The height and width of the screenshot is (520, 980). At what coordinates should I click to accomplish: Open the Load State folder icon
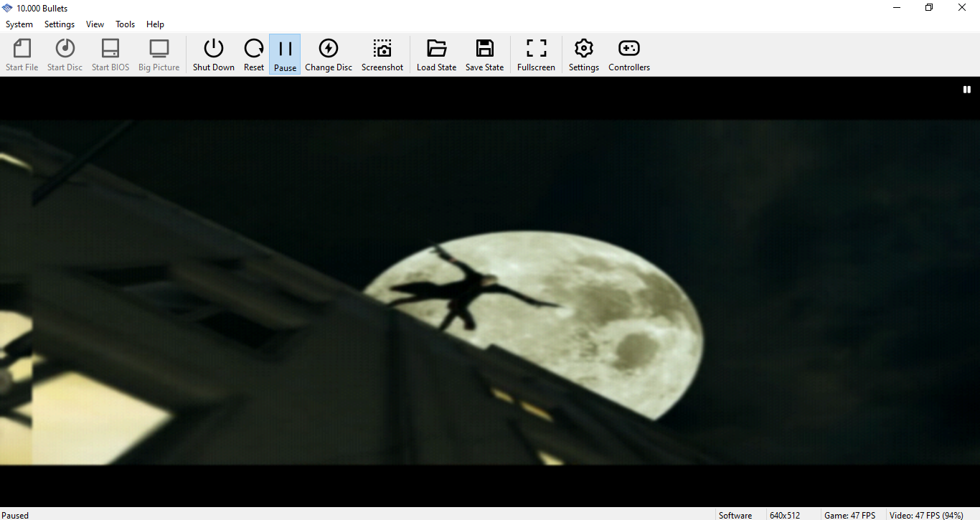(436, 55)
